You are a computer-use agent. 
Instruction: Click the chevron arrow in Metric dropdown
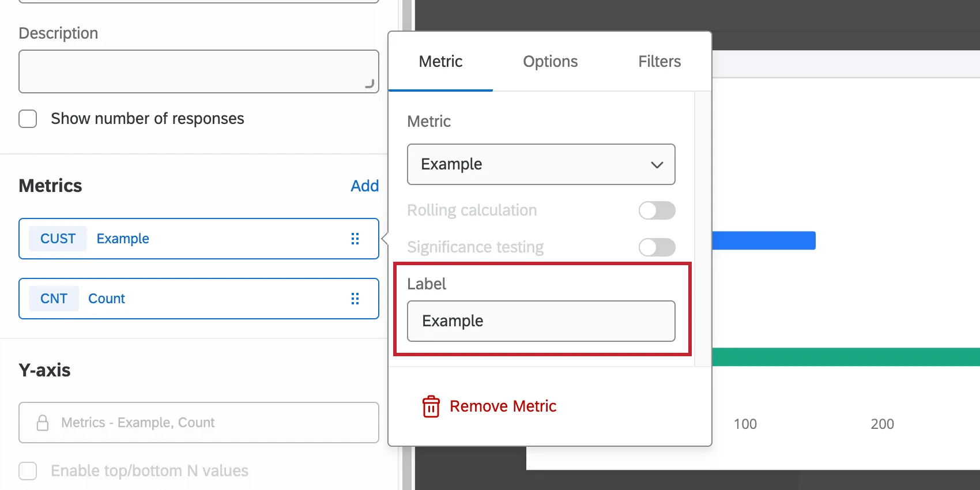[x=657, y=165]
